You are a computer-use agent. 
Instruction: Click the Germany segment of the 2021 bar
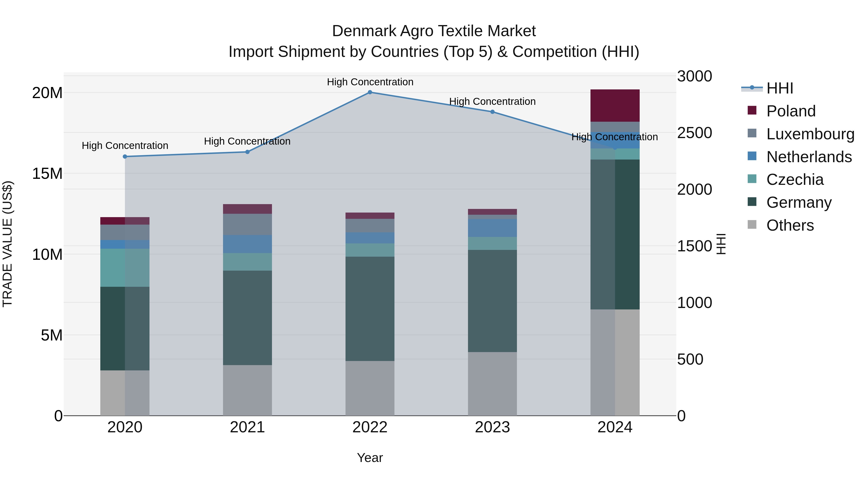tap(247, 318)
